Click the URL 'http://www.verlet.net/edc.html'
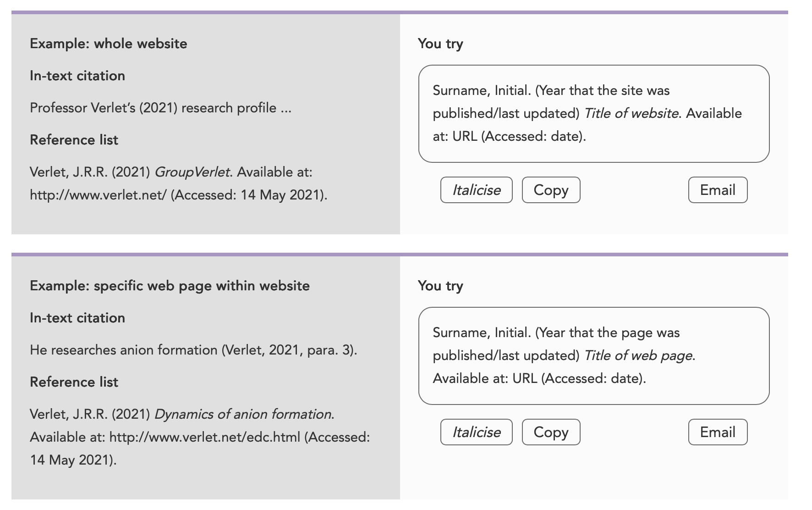Image resolution: width=812 pixels, height=510 pixels. tap(205, 437)
